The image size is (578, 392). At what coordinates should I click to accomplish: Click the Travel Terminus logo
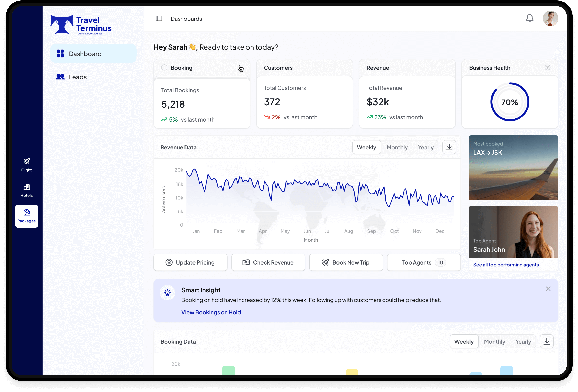[81, 25]
